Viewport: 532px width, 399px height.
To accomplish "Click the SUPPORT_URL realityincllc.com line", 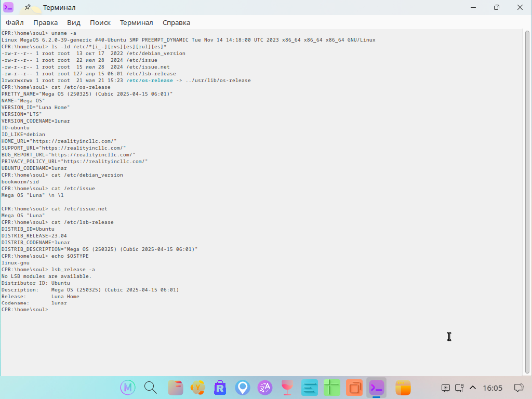I will point(64,148).
